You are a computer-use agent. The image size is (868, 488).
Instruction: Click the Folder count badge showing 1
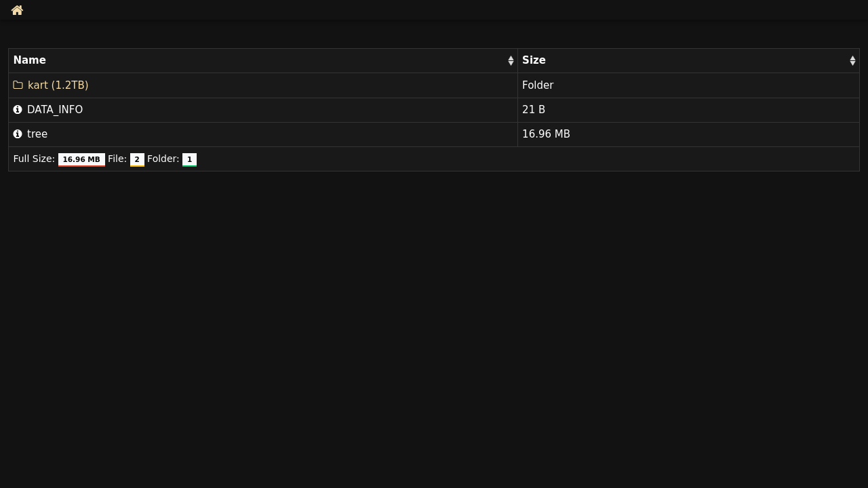tap(189, 159)
